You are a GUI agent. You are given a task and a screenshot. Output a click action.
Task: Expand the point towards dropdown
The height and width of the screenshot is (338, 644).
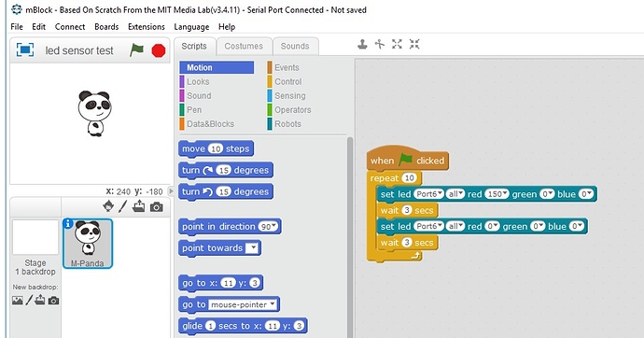[252, 247]
